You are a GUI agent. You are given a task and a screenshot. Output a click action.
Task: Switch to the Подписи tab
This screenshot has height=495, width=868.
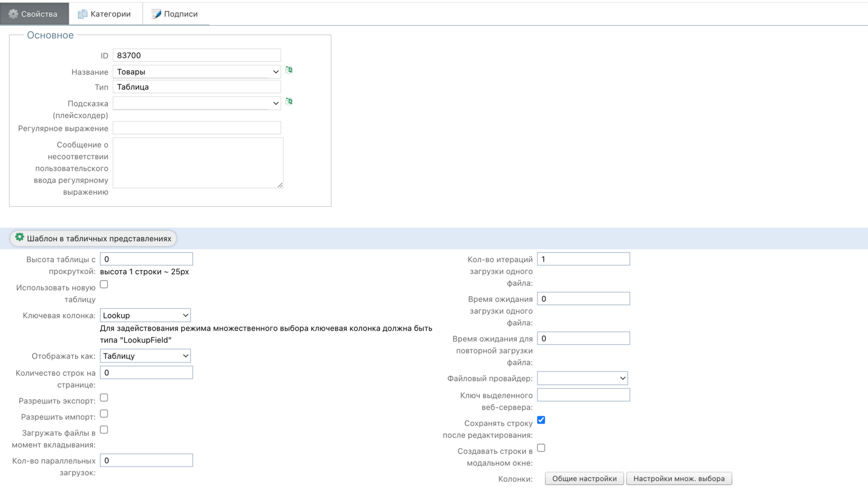coord(176,14)
